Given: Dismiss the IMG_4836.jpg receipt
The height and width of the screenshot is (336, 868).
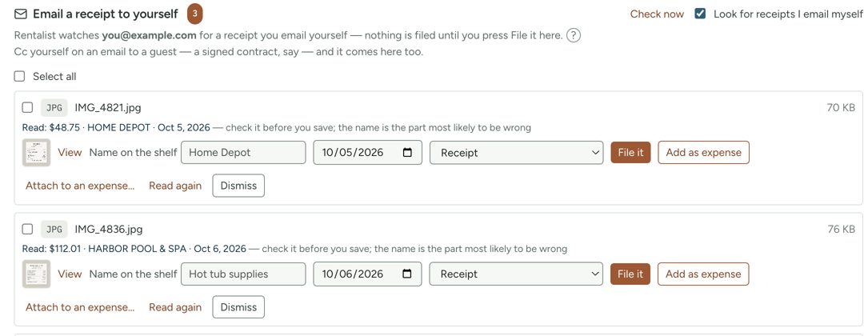Looking at the screenshot, I should click(x=238, y=306).
